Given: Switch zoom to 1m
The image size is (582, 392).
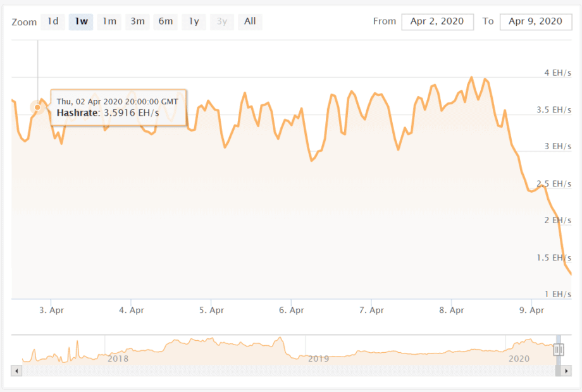Looking at the screenshot, I should (x=109, y=21).
